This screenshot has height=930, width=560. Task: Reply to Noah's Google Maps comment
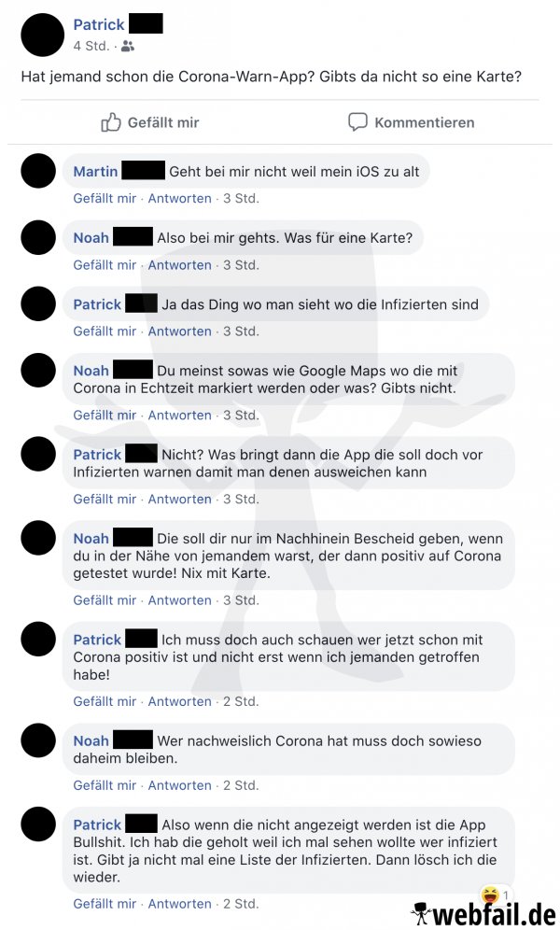[179, 416]
